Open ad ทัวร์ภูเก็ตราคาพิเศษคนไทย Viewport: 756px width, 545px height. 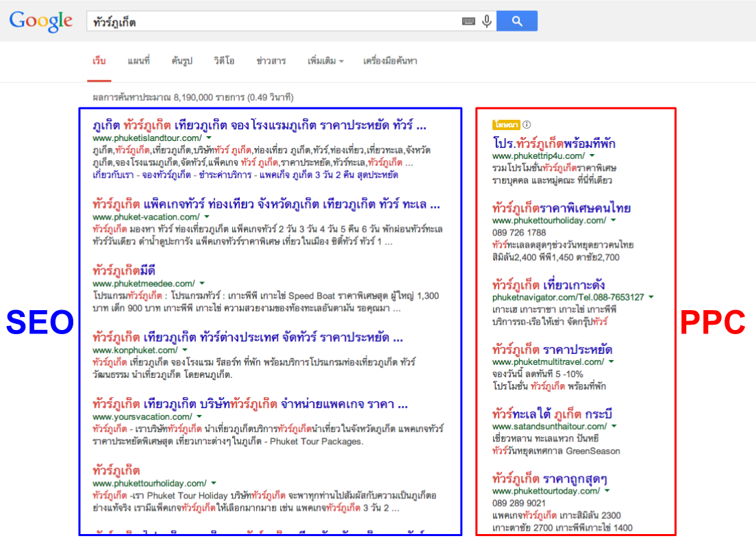click(562, 208)
